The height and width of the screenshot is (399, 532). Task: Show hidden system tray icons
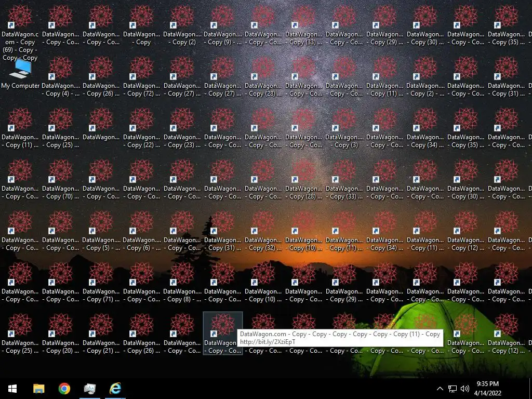pyautogui.click(x=440, y=389)
